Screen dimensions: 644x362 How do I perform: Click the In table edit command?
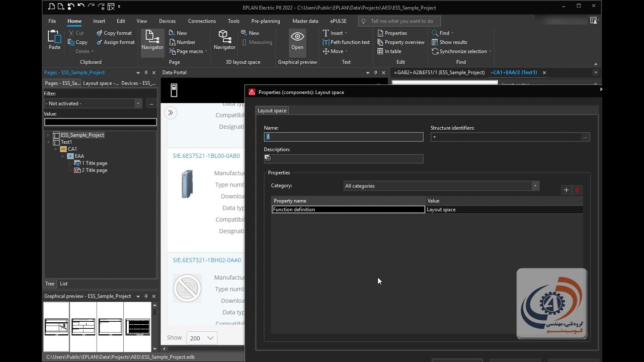point(389,51)
